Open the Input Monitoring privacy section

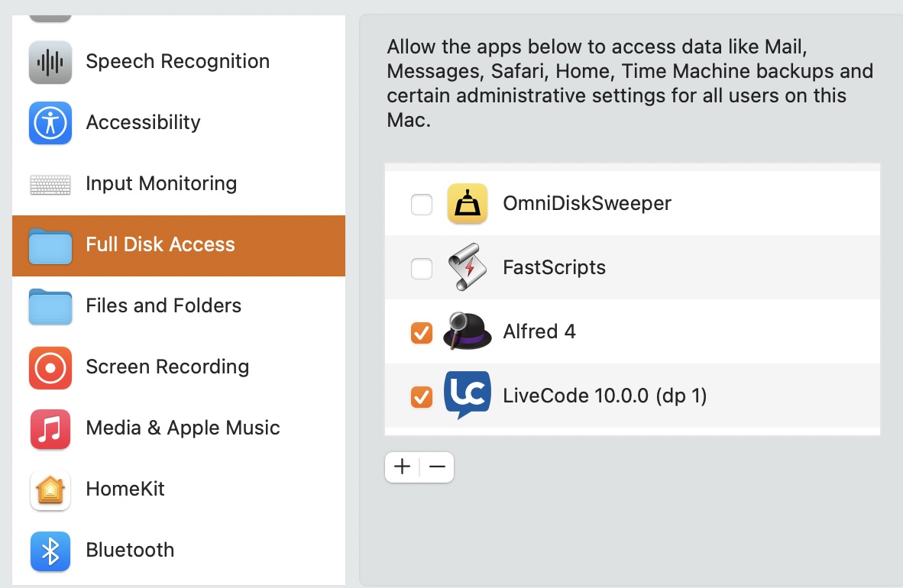161,184
